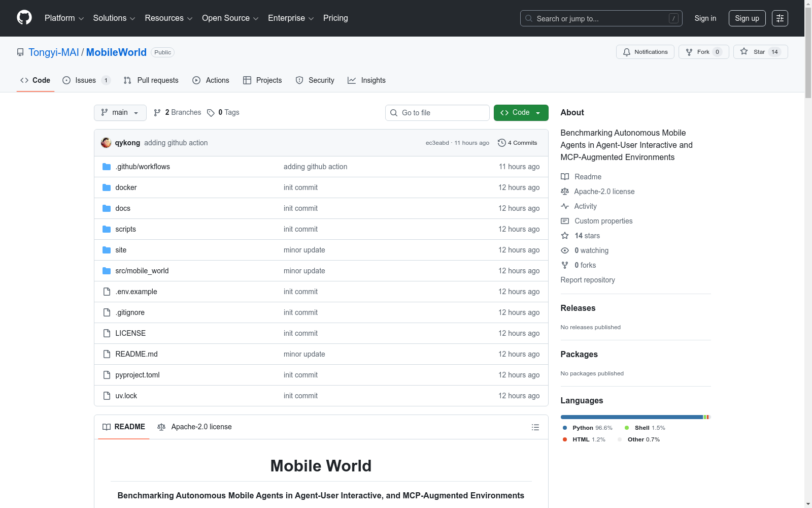Click the Releases heading link

pyautogui.click(x=578, y=308)
